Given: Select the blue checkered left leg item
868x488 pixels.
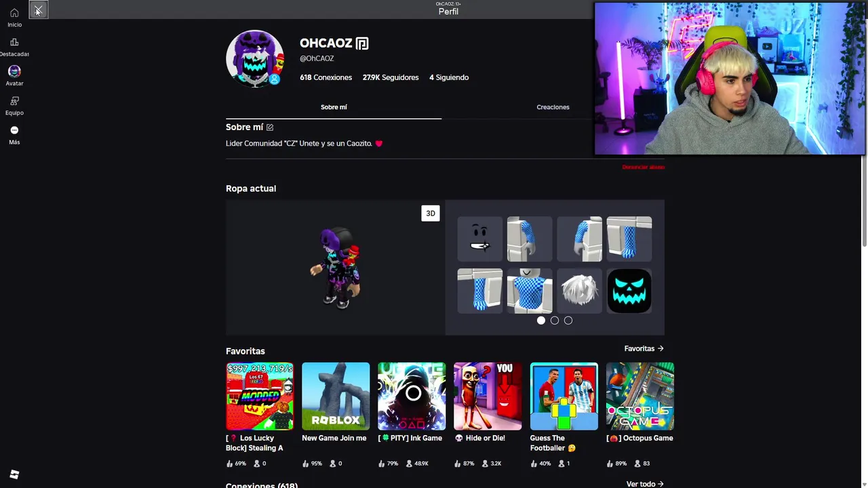Looking at the screenshot, I should pos(629,239).
